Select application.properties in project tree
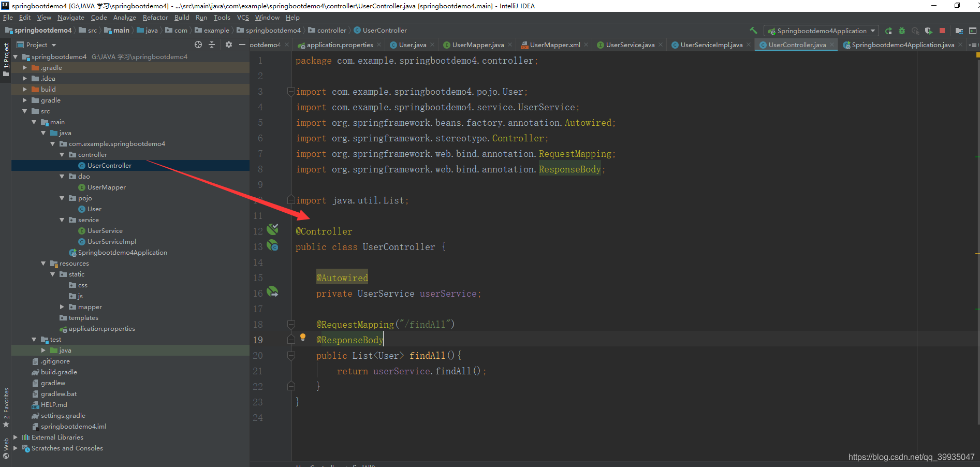 coord(102,329)
